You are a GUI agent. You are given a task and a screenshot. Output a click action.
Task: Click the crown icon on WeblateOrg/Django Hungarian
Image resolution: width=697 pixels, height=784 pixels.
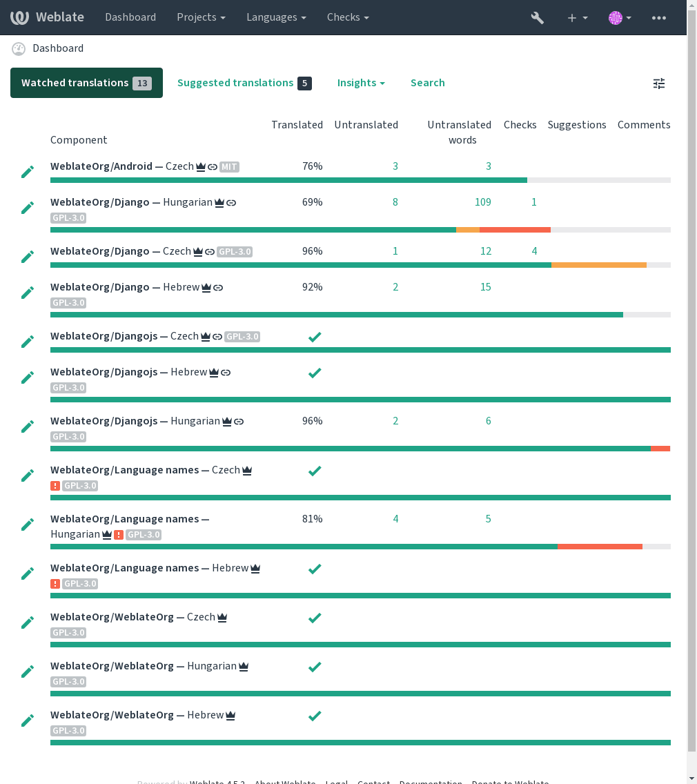click(219, 203)
